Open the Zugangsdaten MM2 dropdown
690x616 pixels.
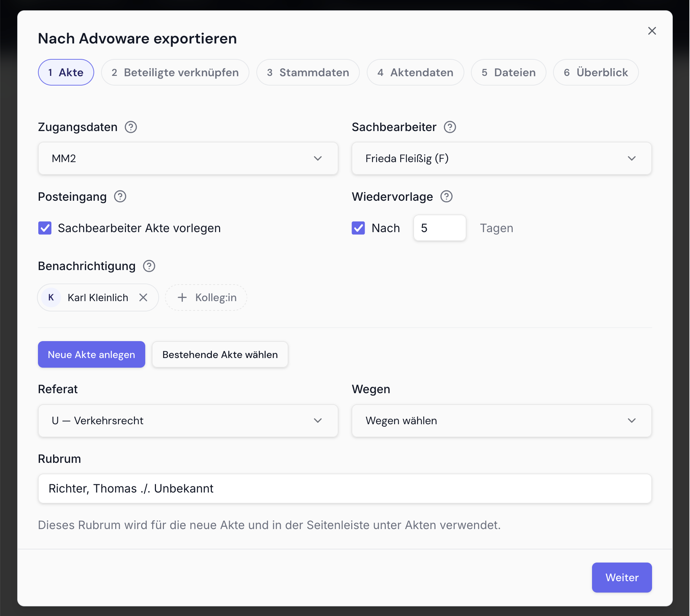coord(188,158)
